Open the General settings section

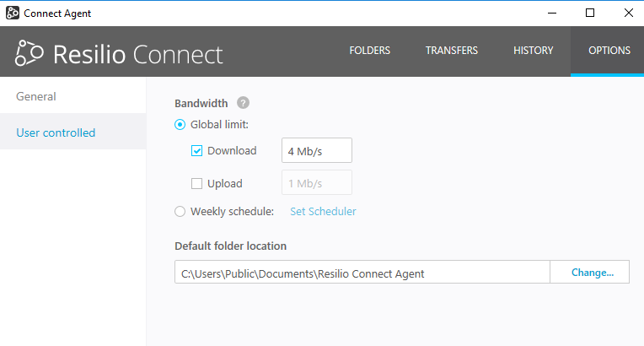[36, 96]
